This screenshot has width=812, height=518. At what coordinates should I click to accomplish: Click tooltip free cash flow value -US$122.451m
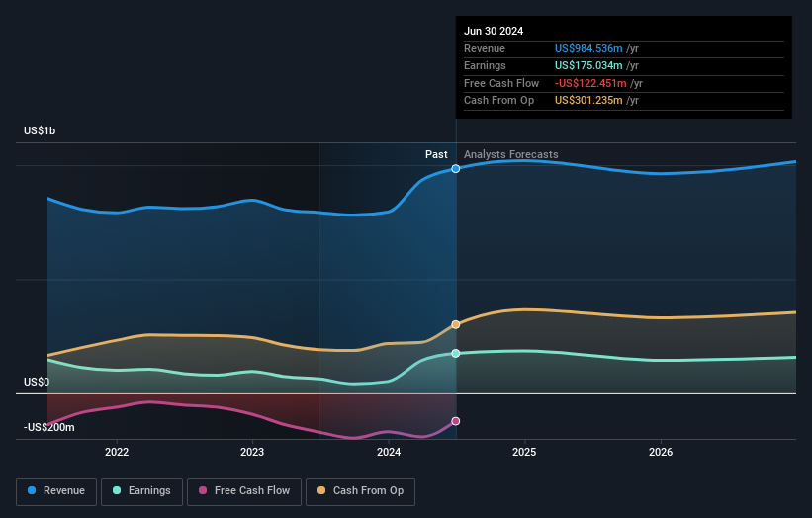click(590, 83)
